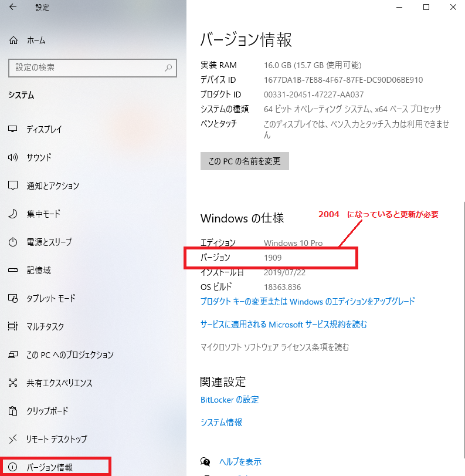Screen dimensions: 465x476
Task: Click ヘルプを表示 link
Action: pos(240,462)
